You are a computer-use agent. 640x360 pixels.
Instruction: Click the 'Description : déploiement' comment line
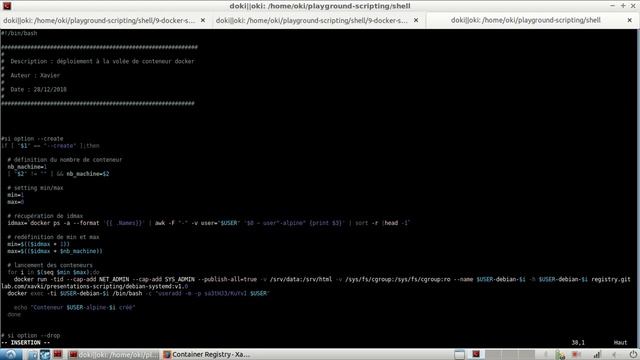[98, 61]
